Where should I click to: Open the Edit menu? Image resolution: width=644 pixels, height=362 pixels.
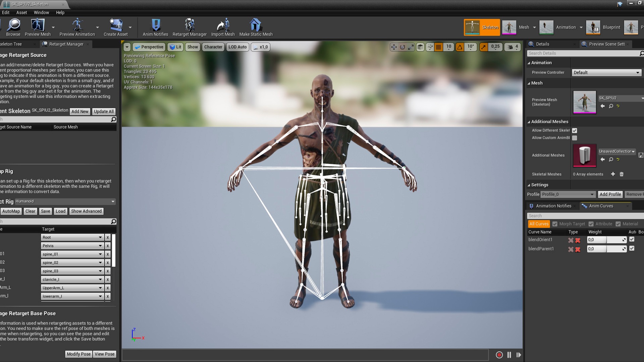(x=6, y=12)
